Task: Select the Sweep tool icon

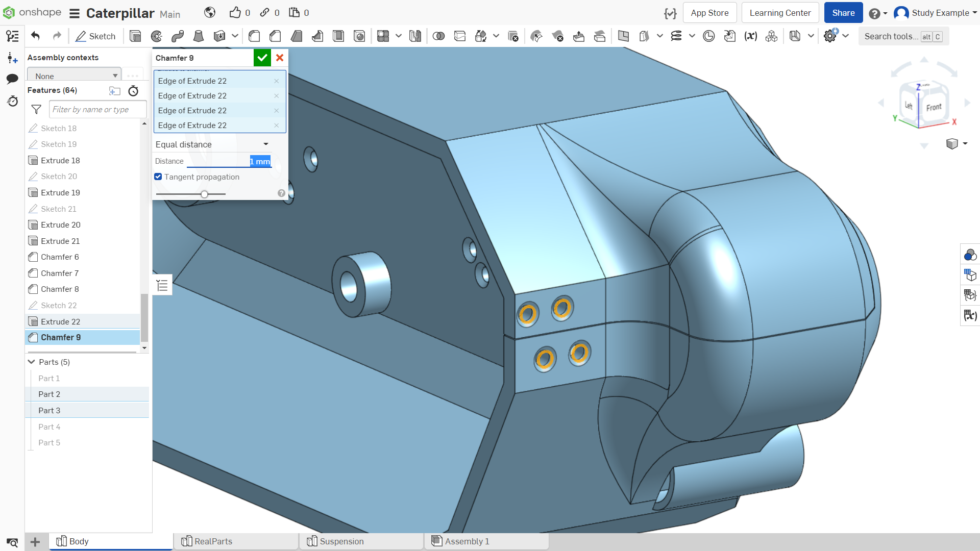Action: point(178,36)
